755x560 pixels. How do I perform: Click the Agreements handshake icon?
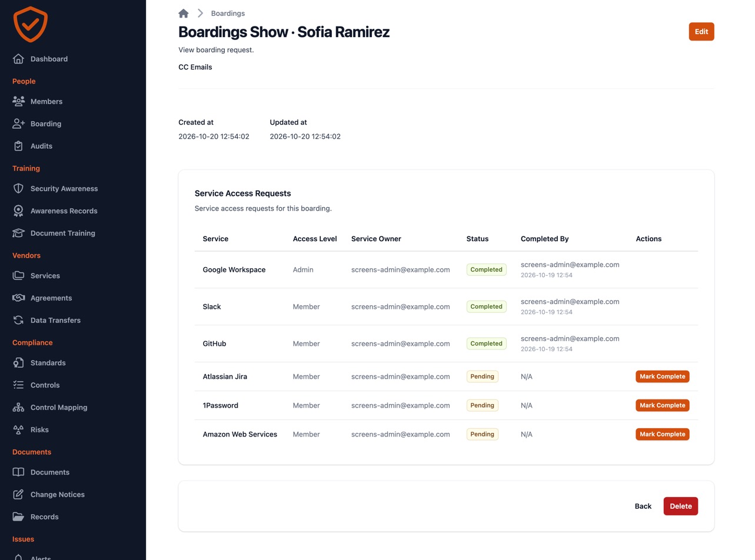point(18,298)
